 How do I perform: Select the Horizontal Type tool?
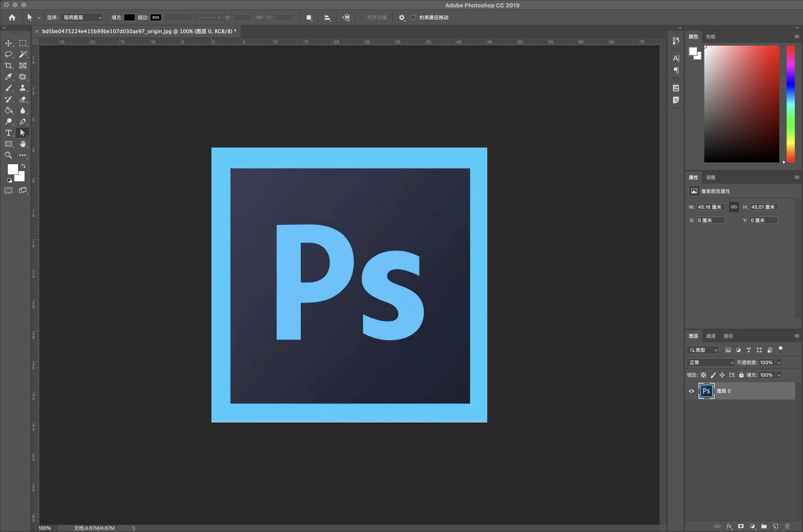click(x=8, y=133)
